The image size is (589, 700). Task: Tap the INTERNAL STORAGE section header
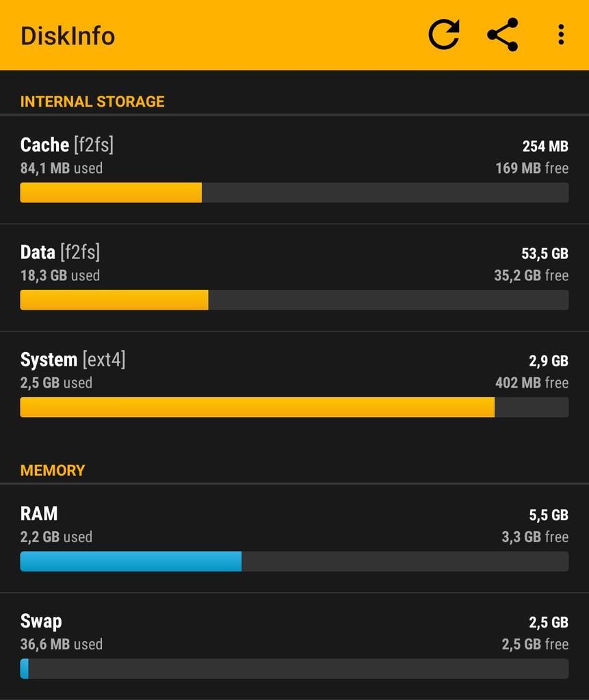click(92, 102)
